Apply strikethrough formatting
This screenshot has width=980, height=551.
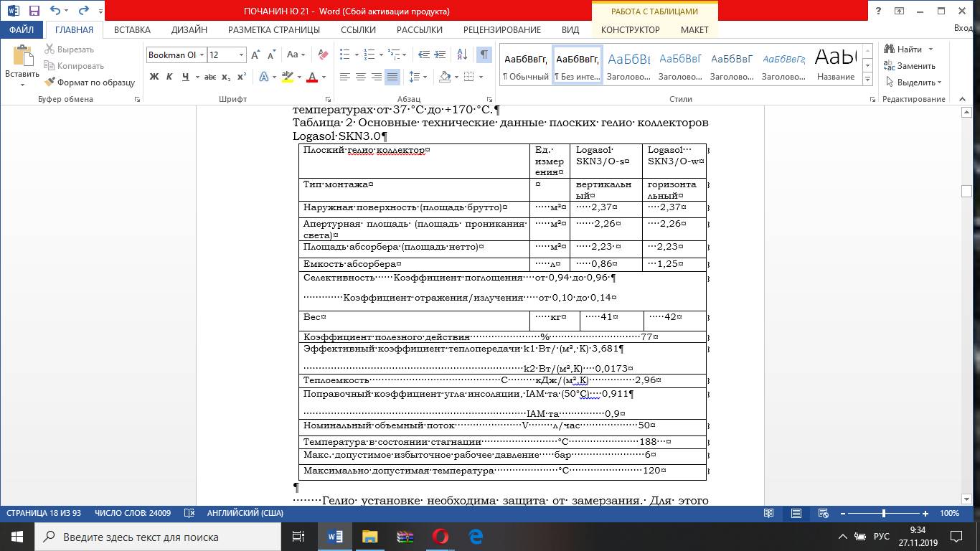click(x=209, y=77)
